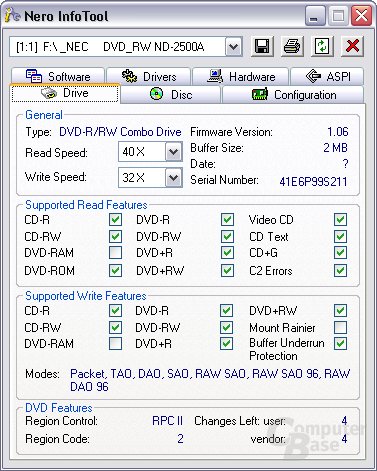Image resolution: width=377 pixels, height=471 pixels.
Task: Select the Drive tab
Action: pyautogui.click(x=65, y=93)
